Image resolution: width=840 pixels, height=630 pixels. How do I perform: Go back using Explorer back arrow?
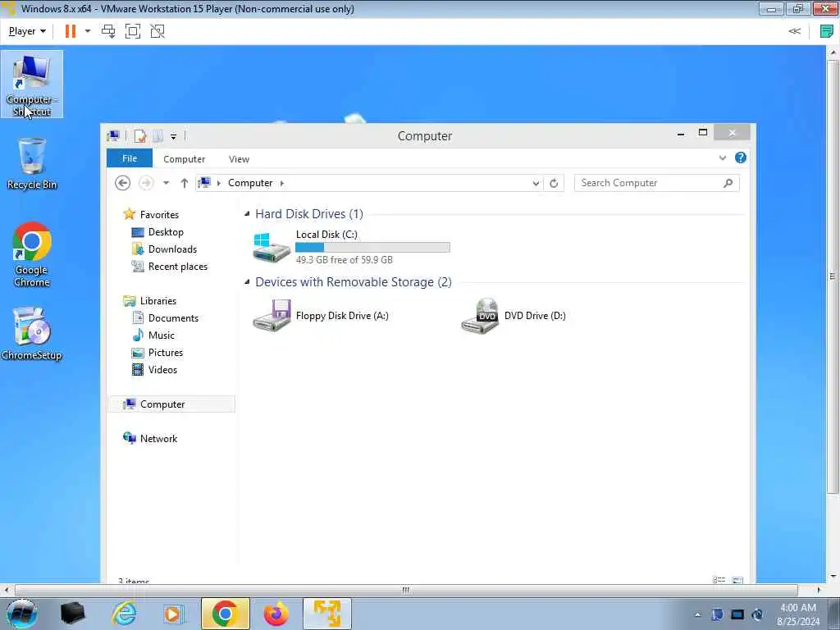click(123, 183)
